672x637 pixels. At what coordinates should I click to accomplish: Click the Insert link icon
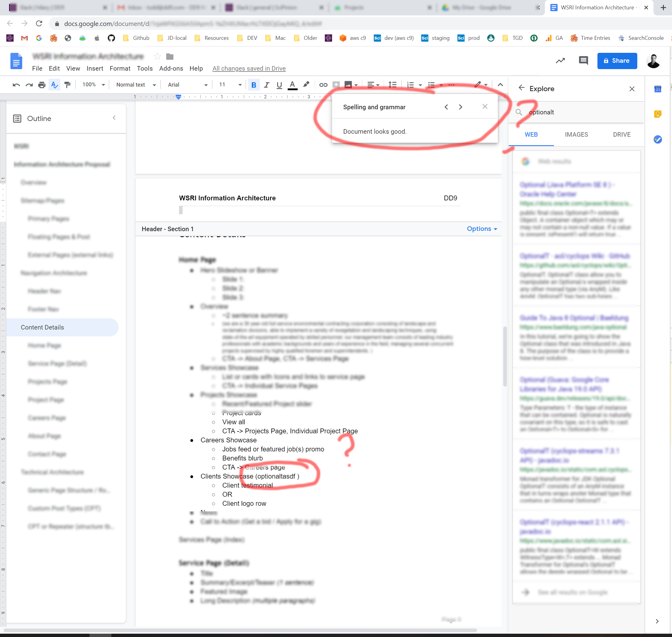pyautogui.click(x=323, y=84)
